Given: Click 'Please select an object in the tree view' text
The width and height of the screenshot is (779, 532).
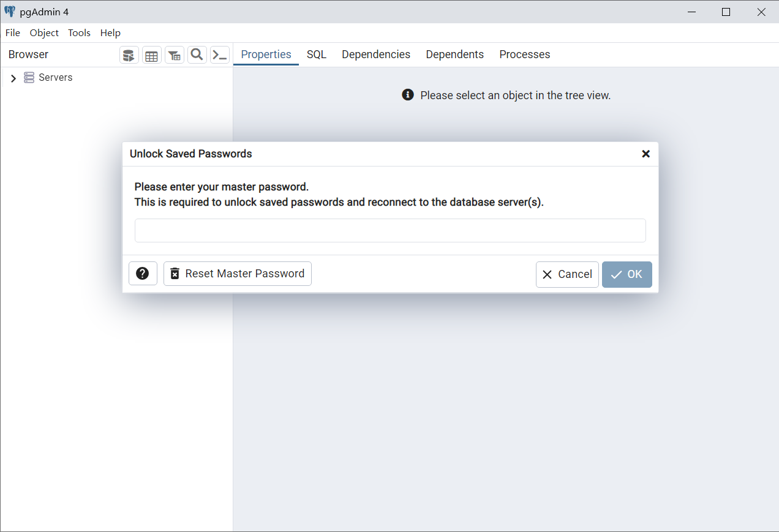Looking at the screenshot, I should coord(516,96).
